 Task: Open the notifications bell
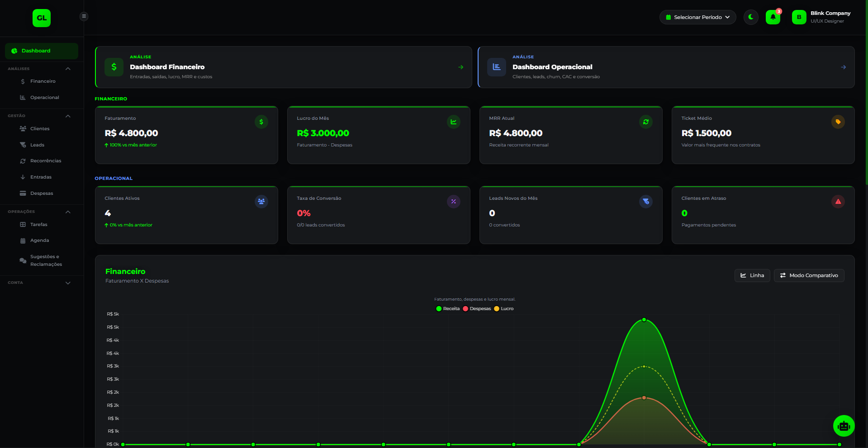pyautogui.click(x=773, y=17)
